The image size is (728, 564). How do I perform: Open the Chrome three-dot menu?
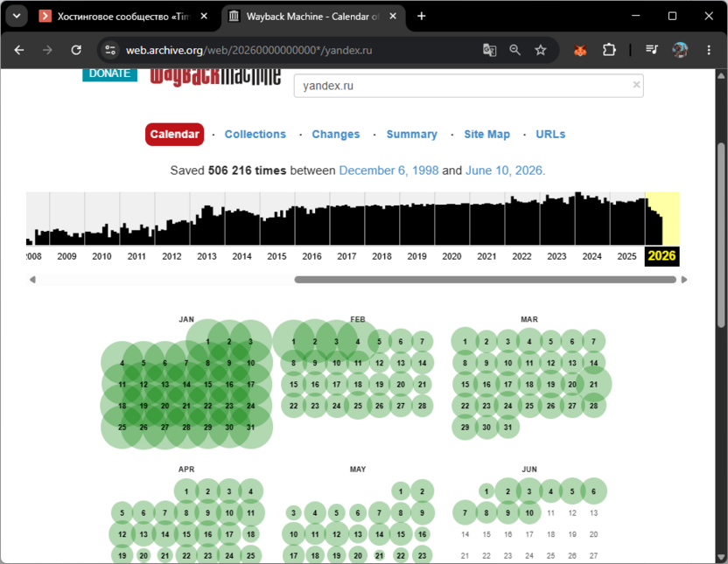coord(709,50)
